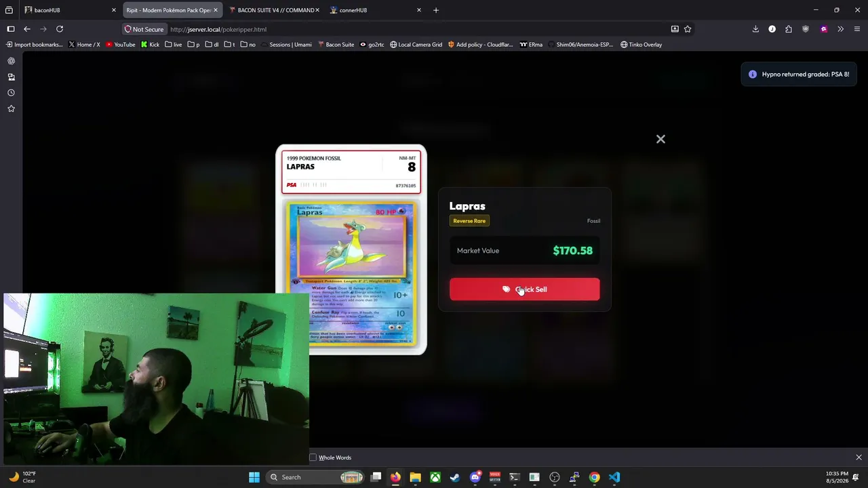Click the Reverse Rare badge
868x488 pixels.
click(469, 221)
